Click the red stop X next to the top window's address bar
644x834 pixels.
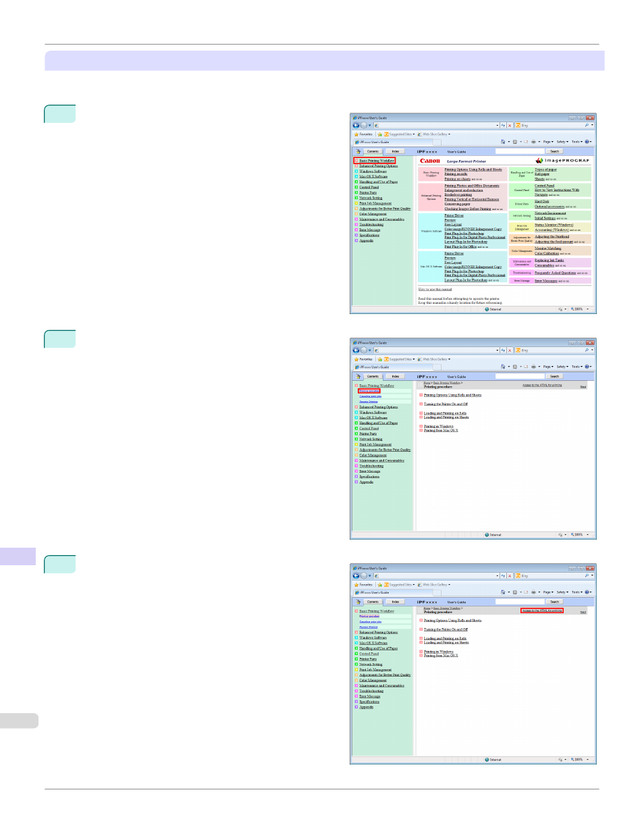[x=510, y=125]
